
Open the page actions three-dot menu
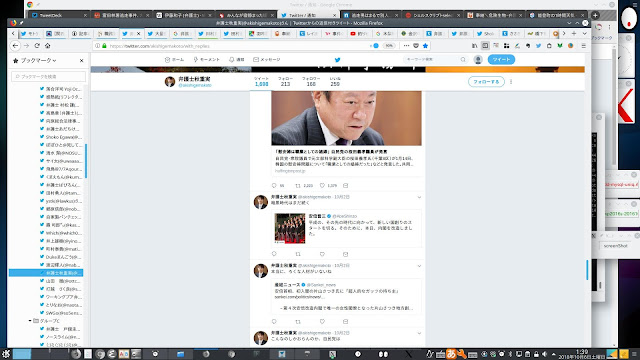(406, 46)
